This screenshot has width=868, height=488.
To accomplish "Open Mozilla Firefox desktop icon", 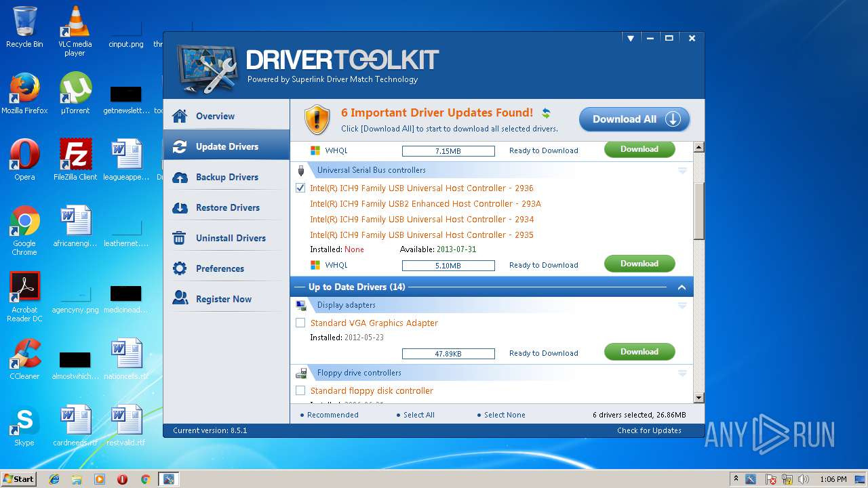I will (24, 94).
